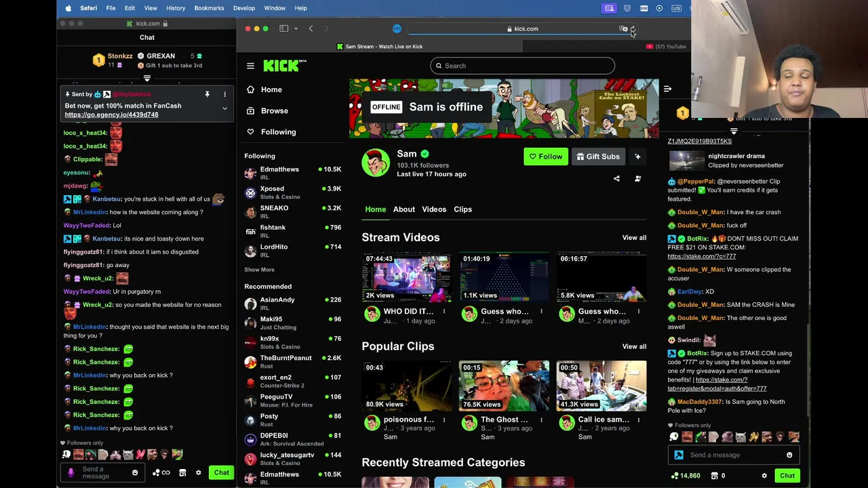
Task: Click the Search input field
Action: [522, 66]
